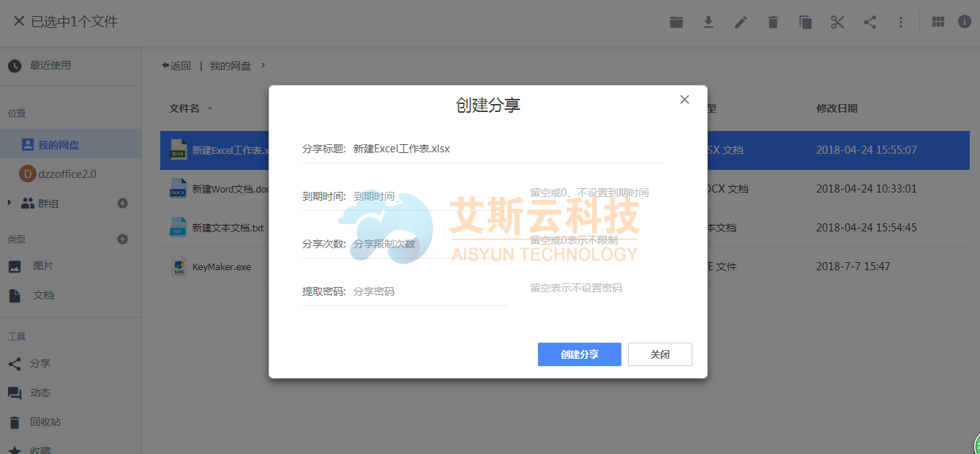Deselect files using top-left X
This screenshot has width=980, height=454.
(x=18, y=22)
